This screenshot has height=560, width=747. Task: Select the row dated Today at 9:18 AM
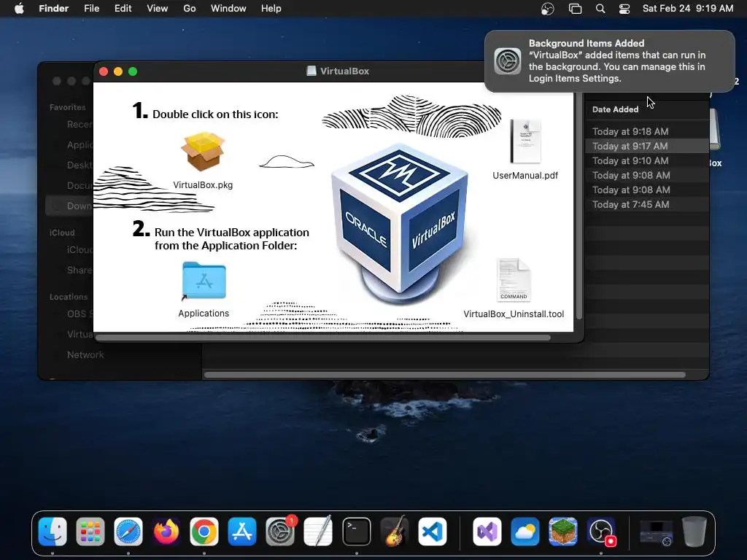click(x=646, y=131)
